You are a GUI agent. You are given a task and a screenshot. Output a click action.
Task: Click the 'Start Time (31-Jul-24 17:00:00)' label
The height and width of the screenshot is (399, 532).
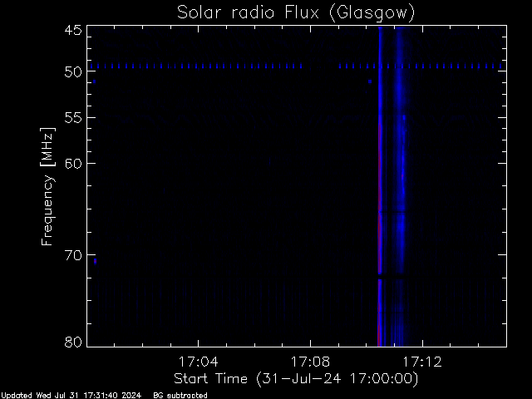pyautogui.click(x=296, y=379)
